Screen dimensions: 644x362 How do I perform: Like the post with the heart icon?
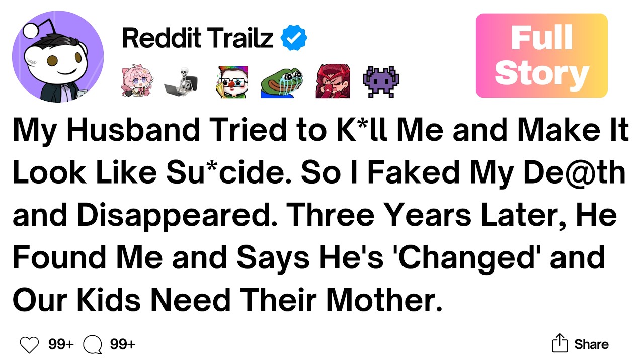point(29,345)
